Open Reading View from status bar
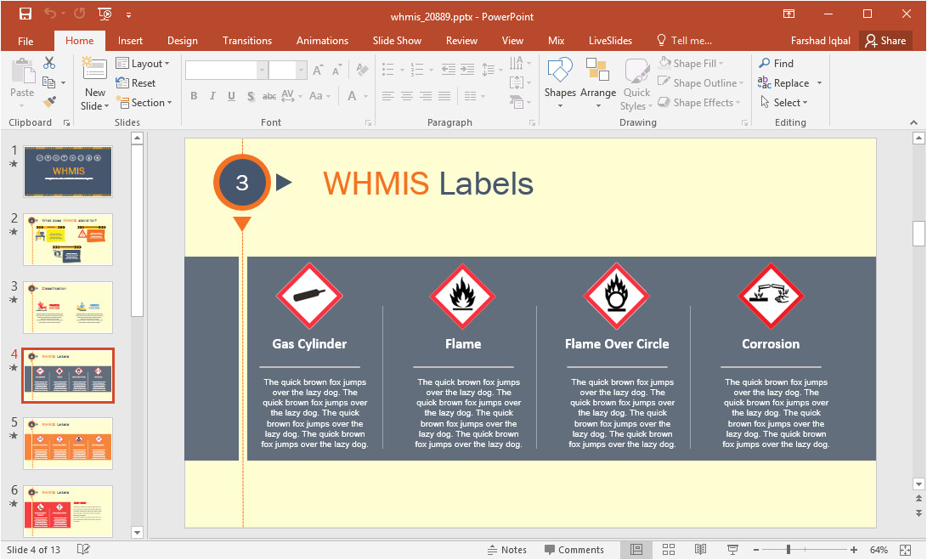 [700, 550]
